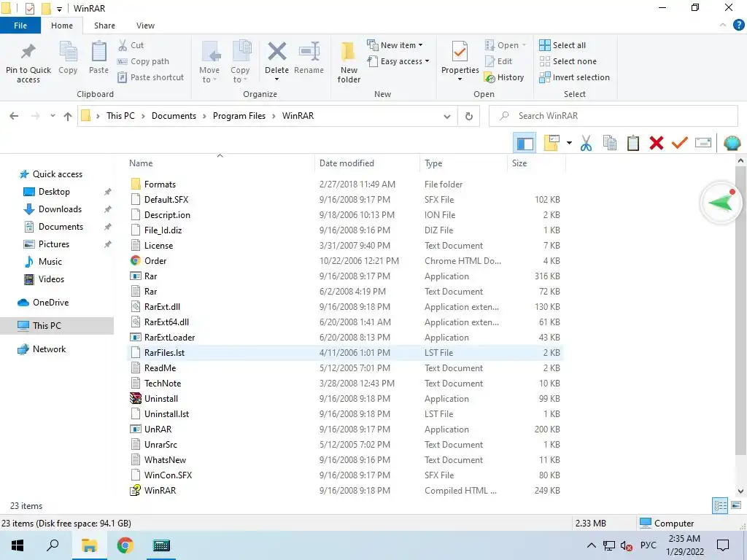
Task: Select Network in navigation pane
Action: [x=49, y=349]
